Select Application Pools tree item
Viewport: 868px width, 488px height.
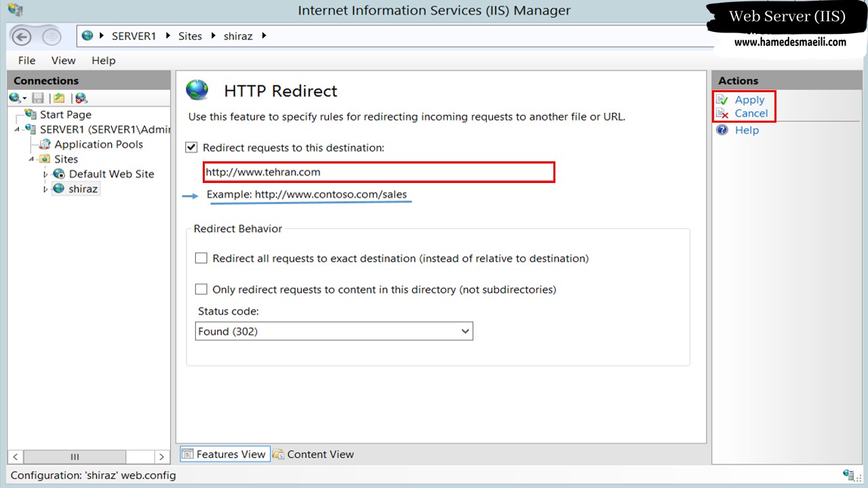[x=99, y=144]
